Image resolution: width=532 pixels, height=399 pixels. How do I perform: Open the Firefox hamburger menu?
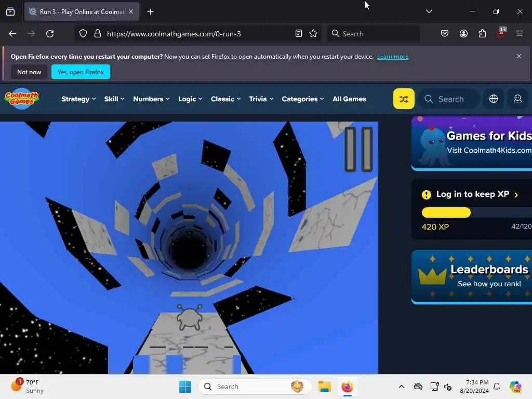click(520, 33)
